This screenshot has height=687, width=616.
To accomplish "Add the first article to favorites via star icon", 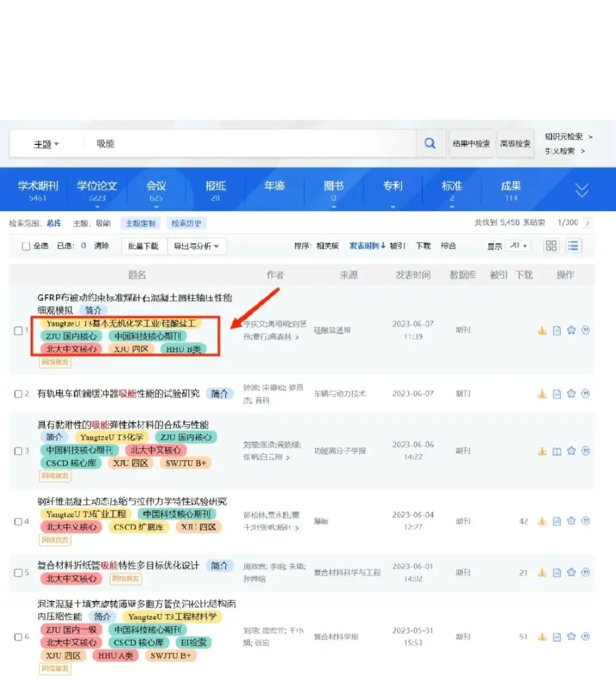I will [x=571, y=330].
